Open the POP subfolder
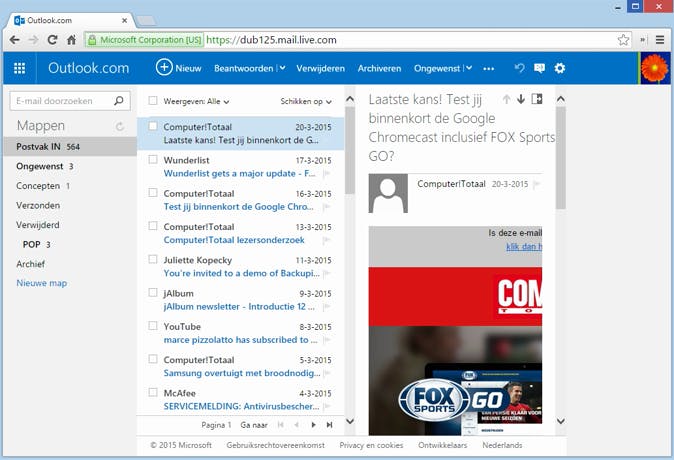 coord(70,244)
